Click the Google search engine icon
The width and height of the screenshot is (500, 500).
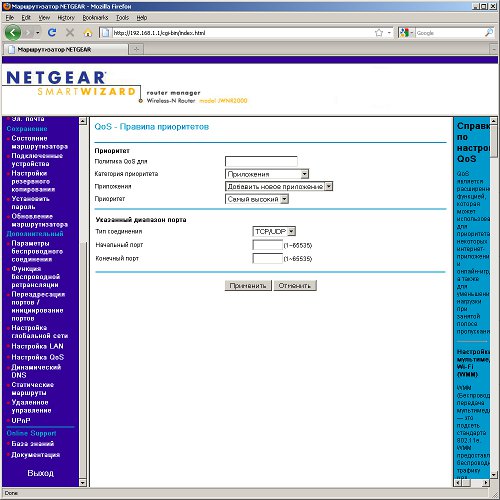click(404, 33)
